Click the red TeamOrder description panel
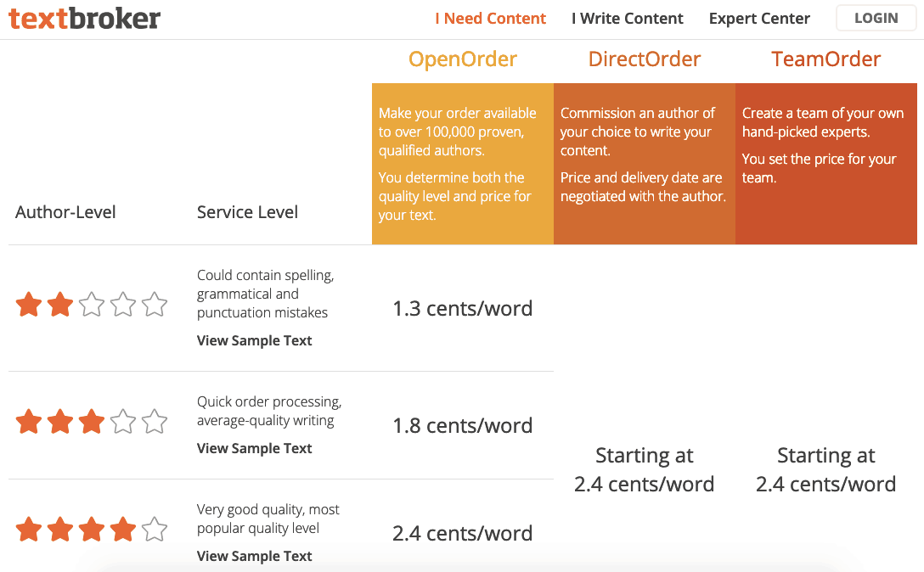924x572 pixels. 826,164
